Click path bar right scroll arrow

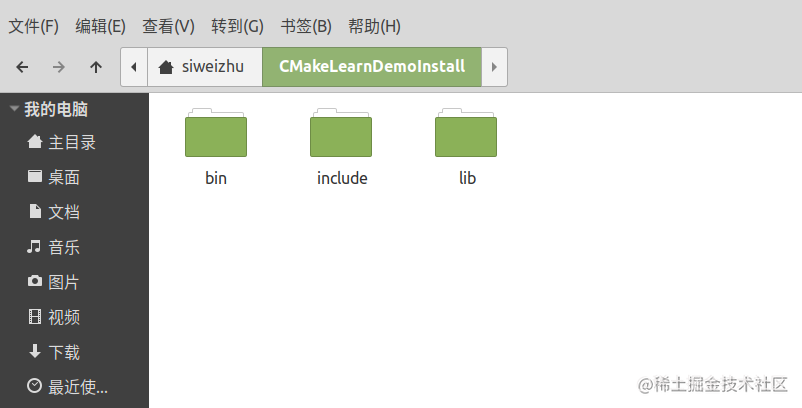click(494, 67)
